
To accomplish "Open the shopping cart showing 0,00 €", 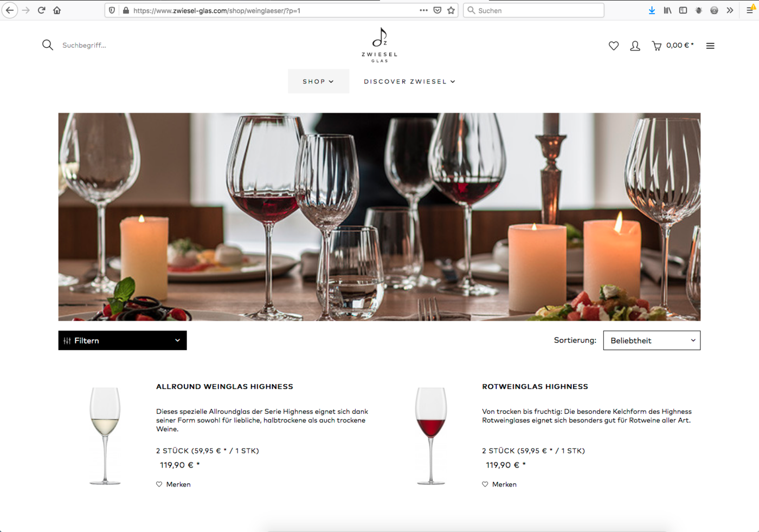I will coord(672,46).
